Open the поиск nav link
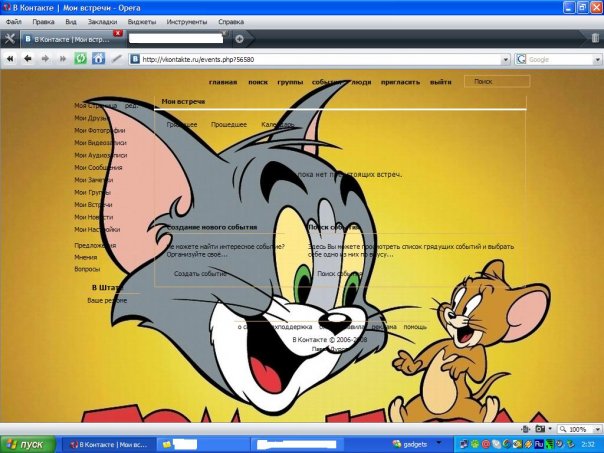Image resolution: width=604 pixels, height=453 pixels. 258,82
